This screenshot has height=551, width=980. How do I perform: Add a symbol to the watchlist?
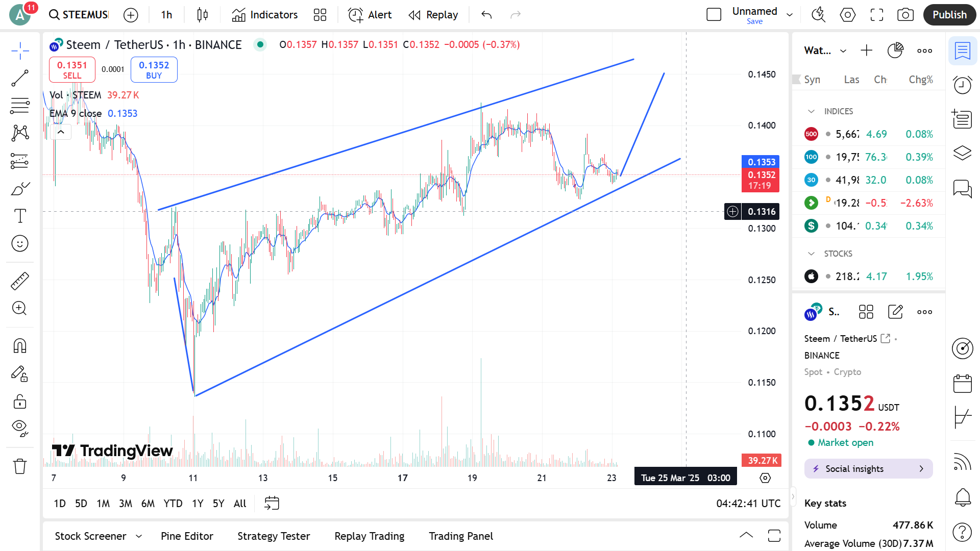point(867,51)
